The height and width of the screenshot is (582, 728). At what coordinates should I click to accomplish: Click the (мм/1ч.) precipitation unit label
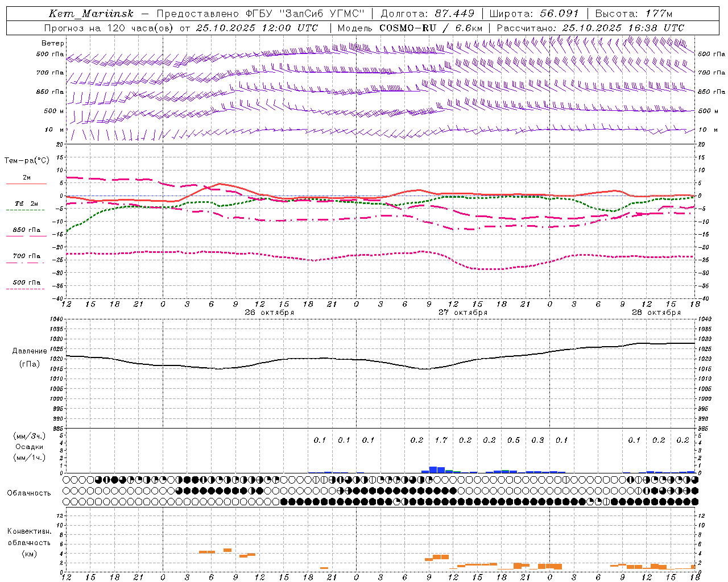(x=30, y=458)
